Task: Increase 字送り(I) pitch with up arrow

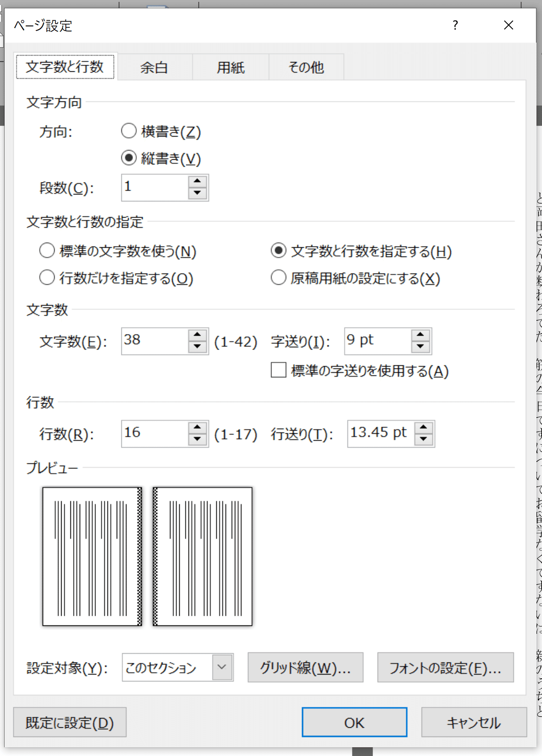Action: tap(421, 335)
